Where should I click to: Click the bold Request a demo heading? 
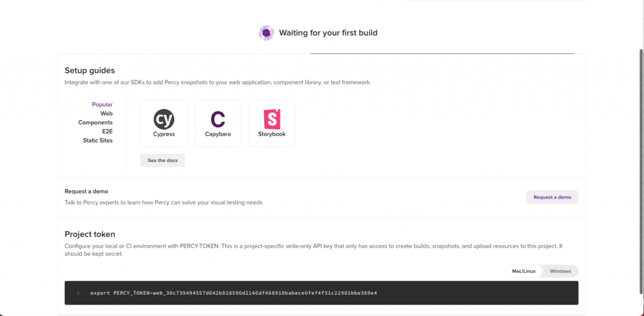[86, 191]
